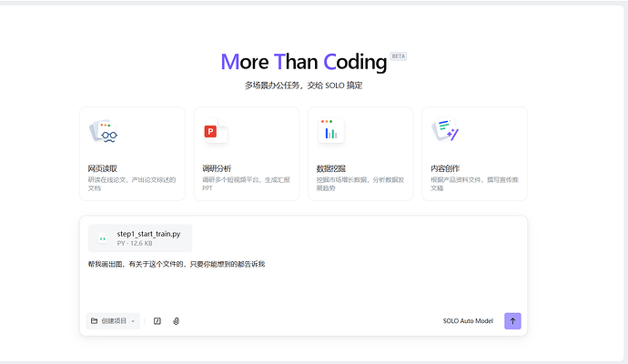The image size is (628, 364).
Task: Click the subtitle mentioning SOLO 搞定
Action: point(304,86)
